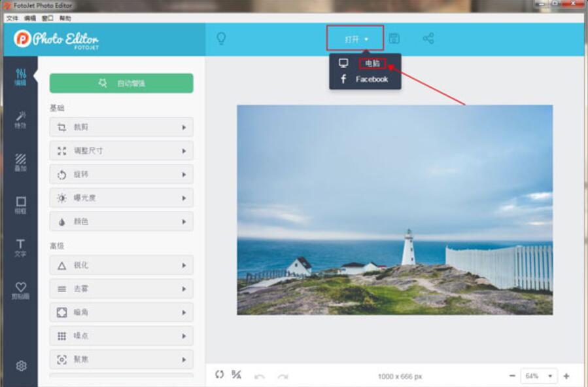588x387 pixels.
Task: Toggle the original image comparison icon
Action: pyautogui.click(x=220, y=375)
